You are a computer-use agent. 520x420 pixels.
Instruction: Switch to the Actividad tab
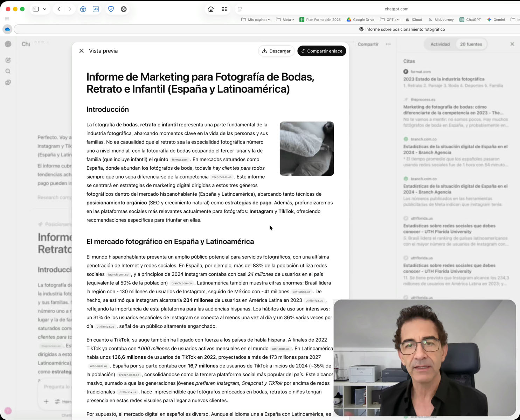(440, 44)
